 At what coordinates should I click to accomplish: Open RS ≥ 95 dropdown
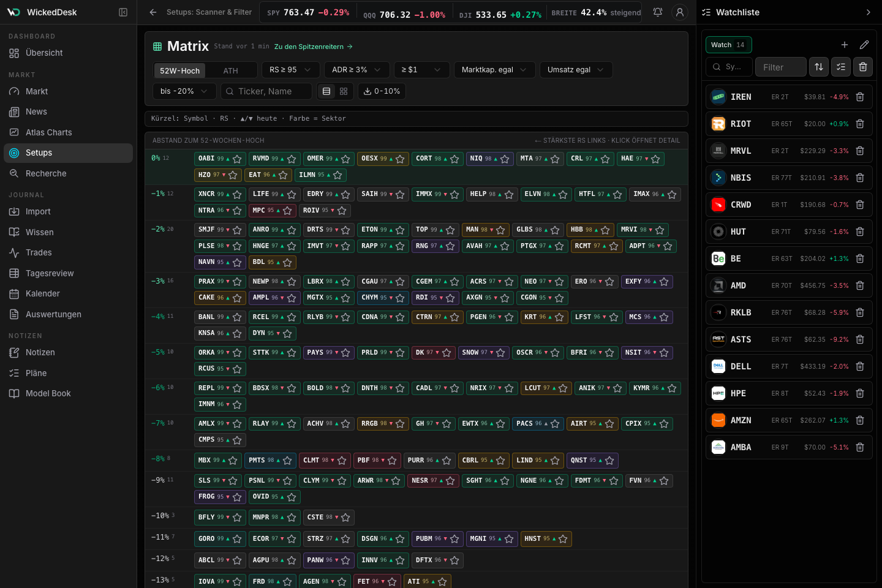tap(290, 70)
